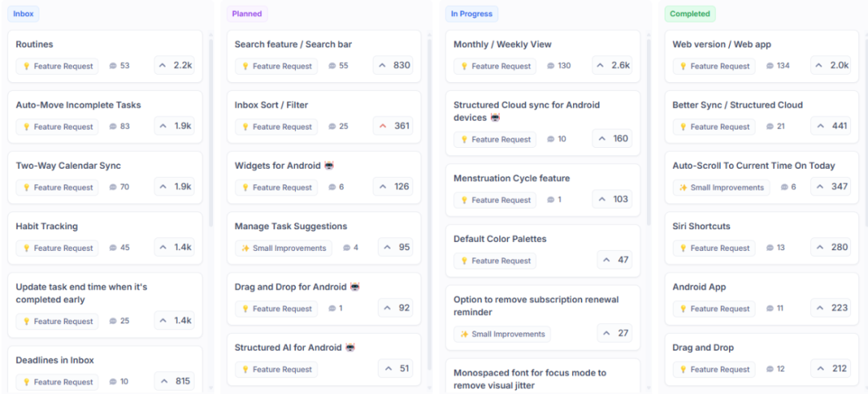This screenshot has width=868, height=394.
Task: Click comment icon on Habit Tracking card
Action: pos(113,248)
